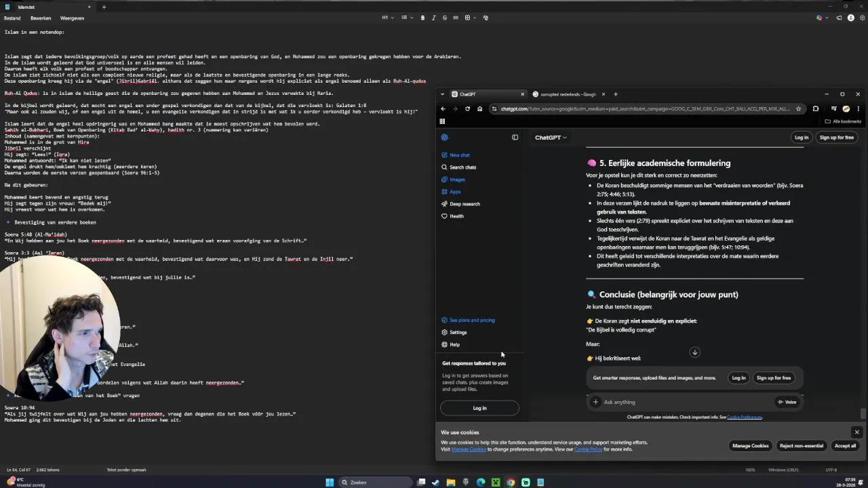Close the cookies banner
Screen dimensions: 868x488
(856, 432)
